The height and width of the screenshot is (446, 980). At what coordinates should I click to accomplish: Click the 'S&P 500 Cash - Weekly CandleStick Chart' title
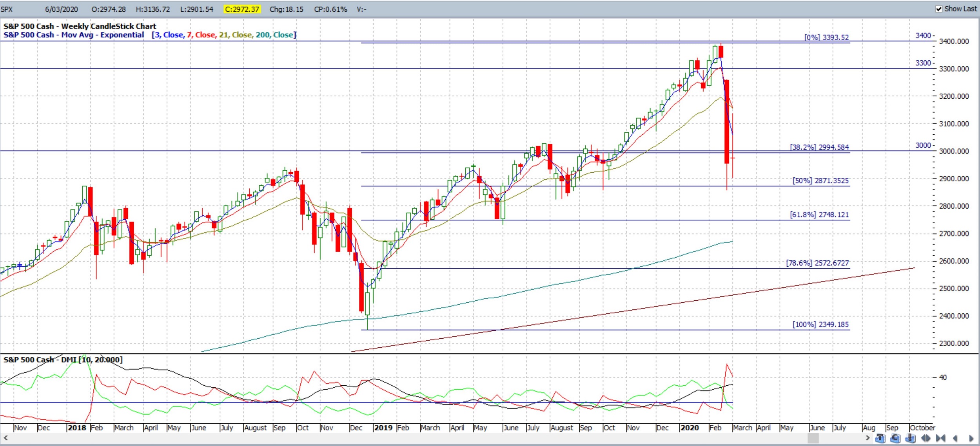pos(80,26)
